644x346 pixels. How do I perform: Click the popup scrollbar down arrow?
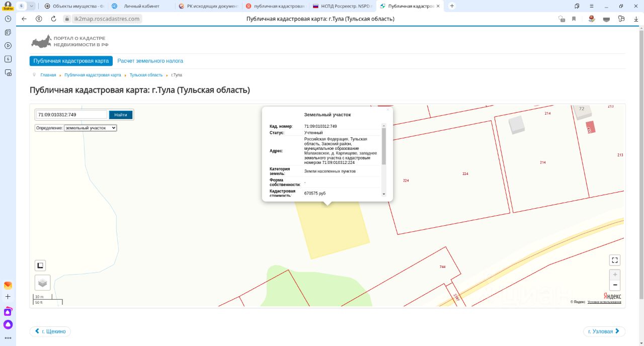click(384, 194)
